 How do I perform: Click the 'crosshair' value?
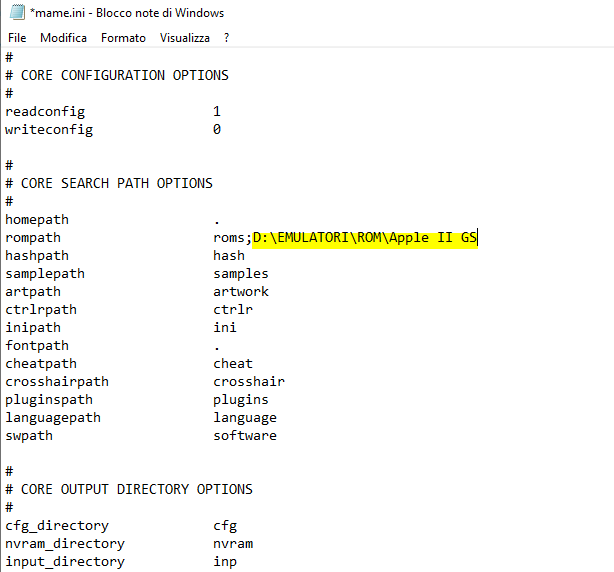point(249,382)
